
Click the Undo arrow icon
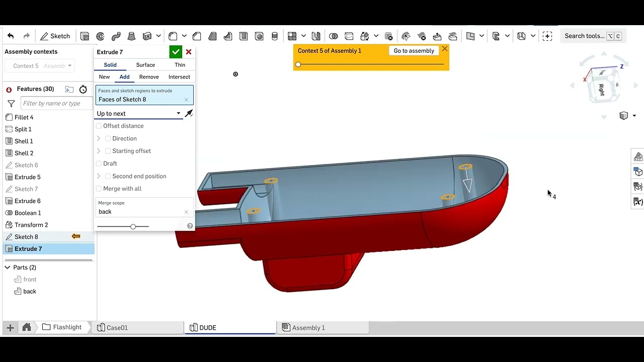11,36
